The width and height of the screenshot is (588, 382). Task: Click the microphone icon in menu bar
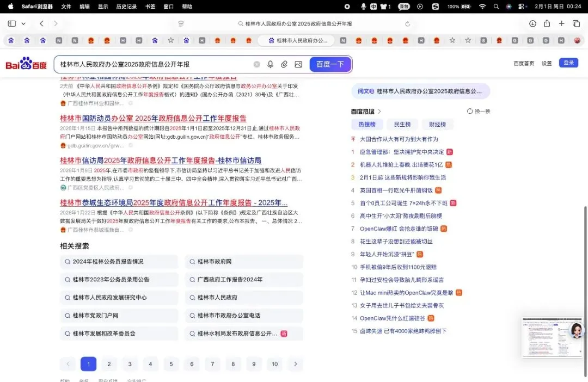pyautogui.click(x=363, y=7)
